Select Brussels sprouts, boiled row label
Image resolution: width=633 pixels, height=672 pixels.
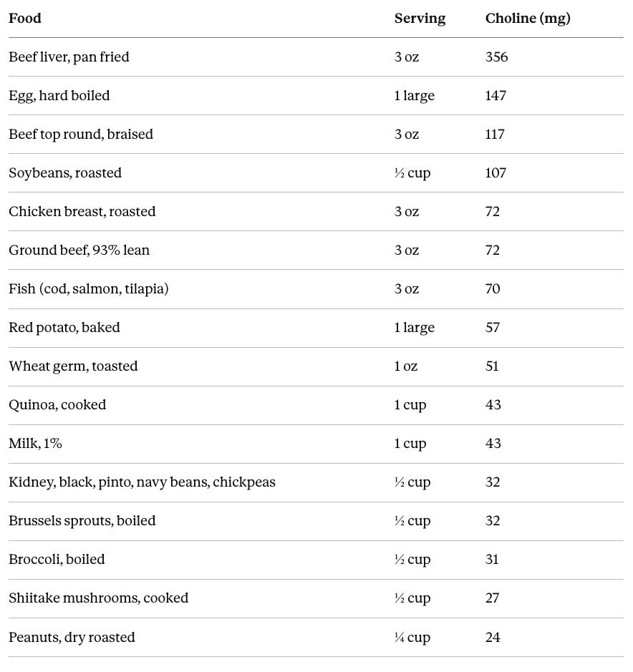point(82,521)
